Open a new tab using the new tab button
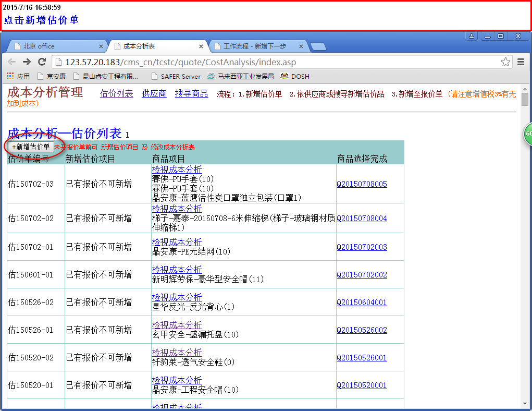This screenshot has width=532, height=411. coord(318,46)
